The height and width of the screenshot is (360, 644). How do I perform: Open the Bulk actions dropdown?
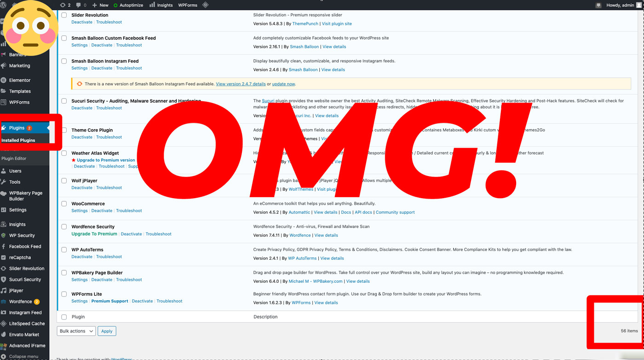coord(76,331)
